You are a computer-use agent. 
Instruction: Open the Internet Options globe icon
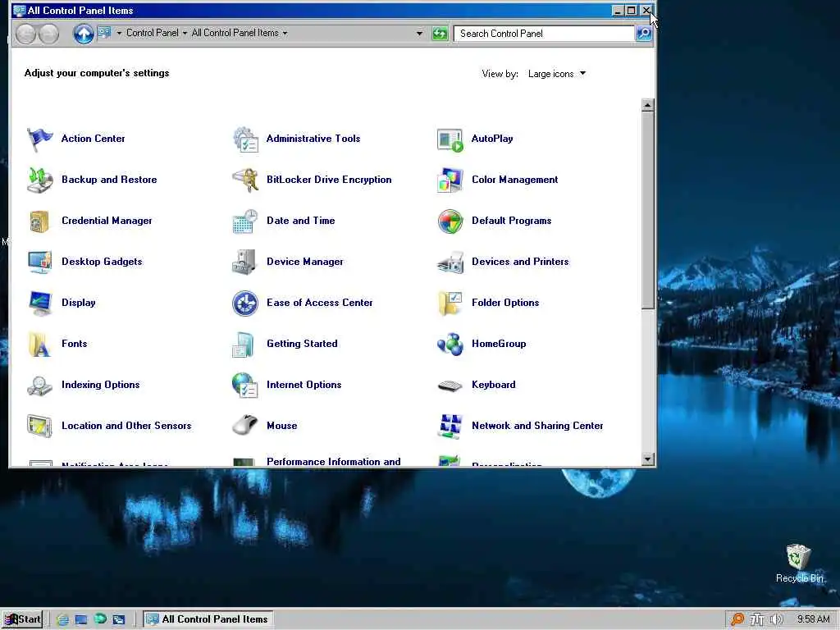pos(245,386)
